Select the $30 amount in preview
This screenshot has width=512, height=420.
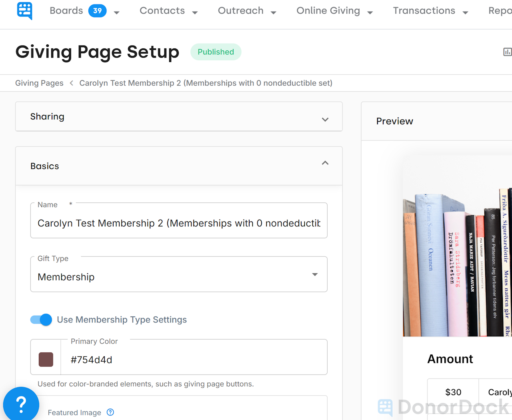(x=453, y=392)
